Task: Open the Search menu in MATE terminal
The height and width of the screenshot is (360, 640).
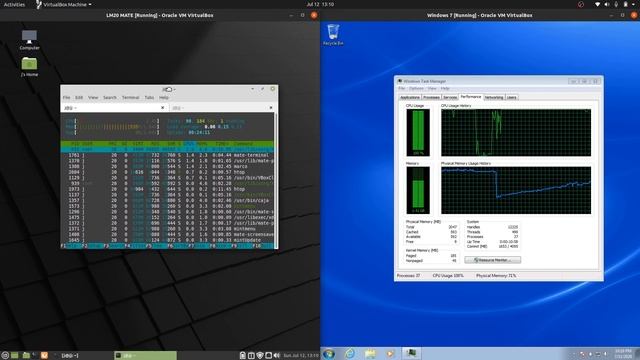Action: tap(110, 98)
